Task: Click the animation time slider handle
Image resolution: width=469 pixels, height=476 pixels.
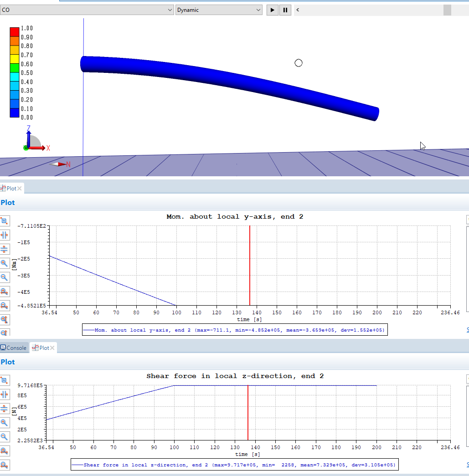Action: [447, 10]
